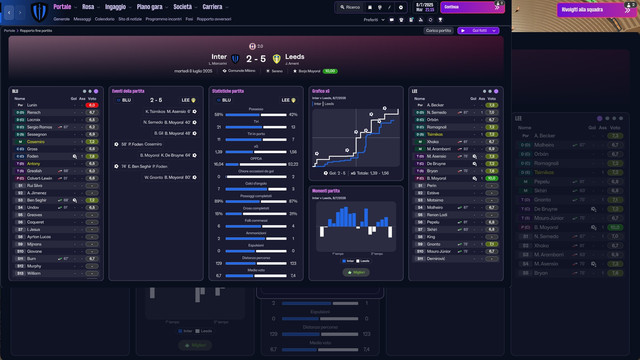Open the speech bubble icon near Preferiti
This screenshot has height=360, width=640.
point(391,20)
